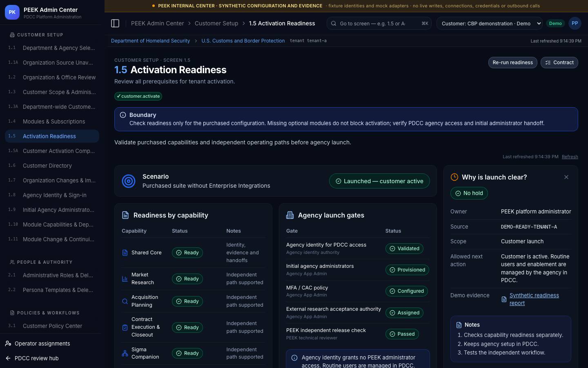588x368 pixels.
Task: Click Customer Setup in the top breadcrumb
Action: [x=216, y=23]
